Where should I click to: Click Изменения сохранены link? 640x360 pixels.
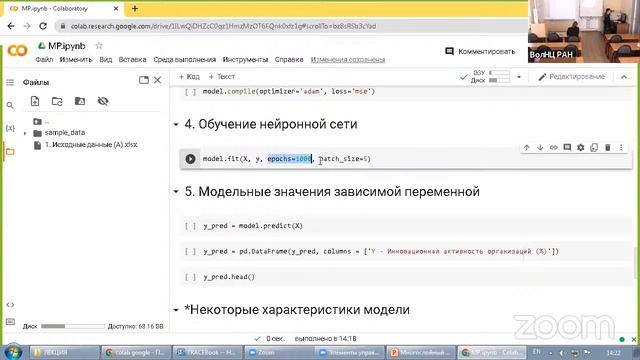[348, 60]
